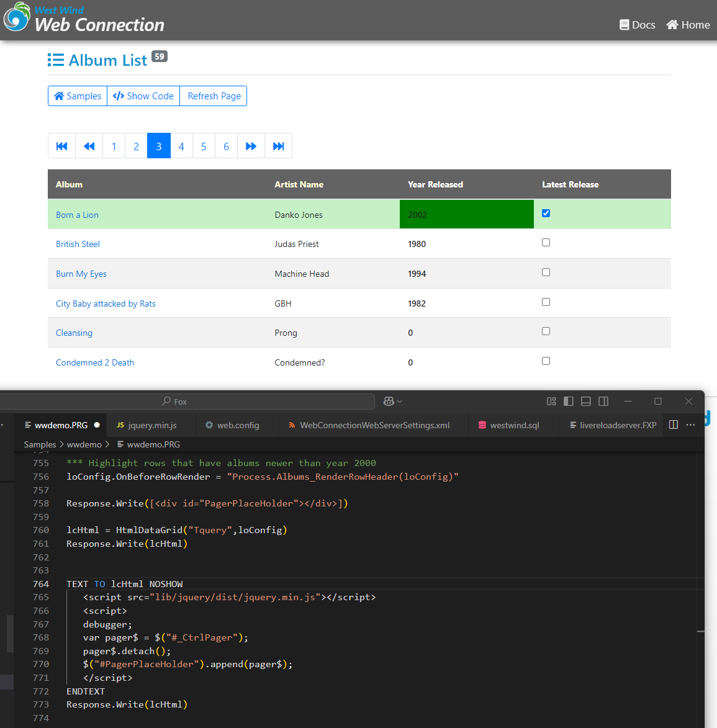Click the 59 album count badge
Image resolution: width=717 pixels, height=728 pixels.
pyautogui.click(x=160, y=56)
